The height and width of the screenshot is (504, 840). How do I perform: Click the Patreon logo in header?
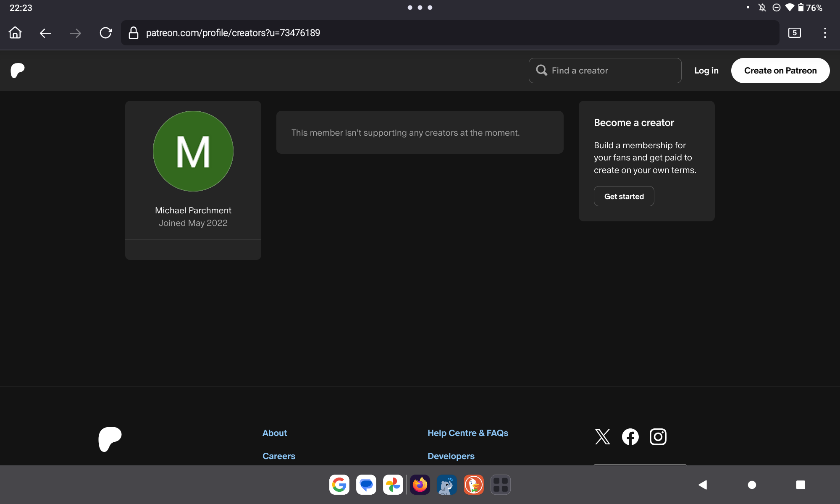coord(18,71)
